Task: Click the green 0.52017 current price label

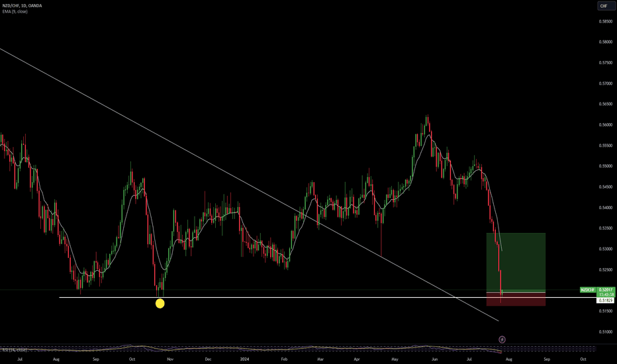Action: (x=606, y=290)
